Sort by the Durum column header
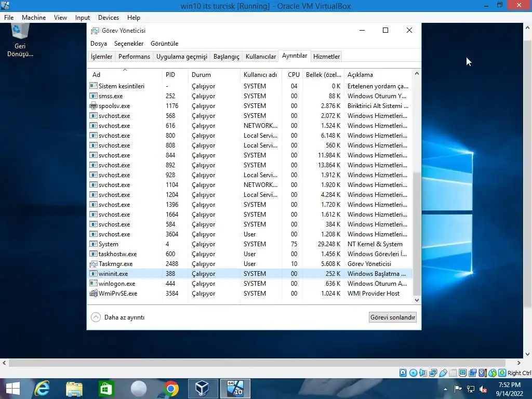 [x=214, y=75]
